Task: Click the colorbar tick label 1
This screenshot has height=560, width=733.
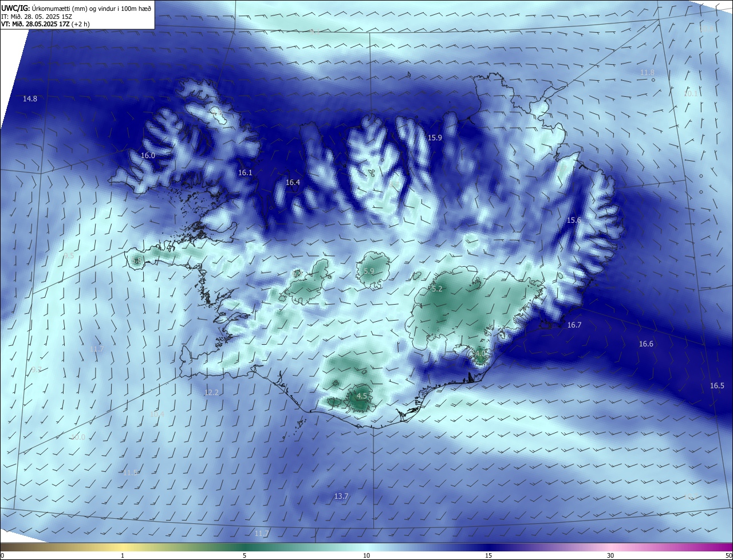Action: point(123,555)
